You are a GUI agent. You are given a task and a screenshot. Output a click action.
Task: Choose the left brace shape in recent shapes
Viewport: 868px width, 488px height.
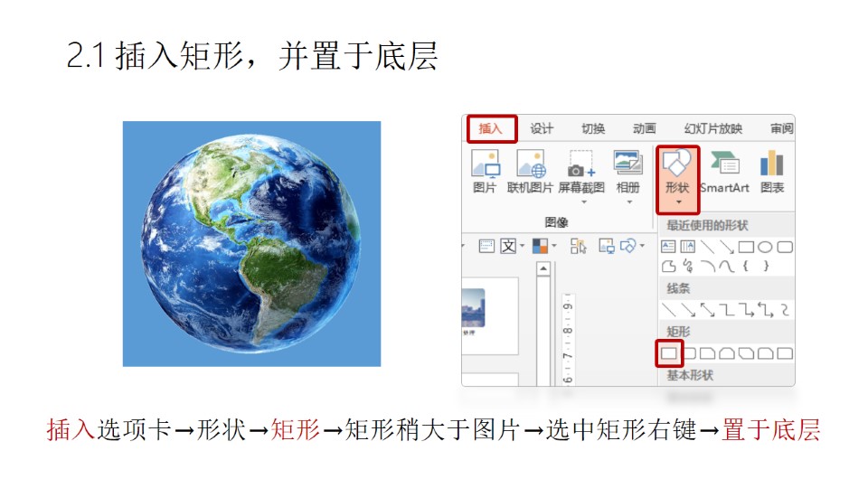[747, 266]
